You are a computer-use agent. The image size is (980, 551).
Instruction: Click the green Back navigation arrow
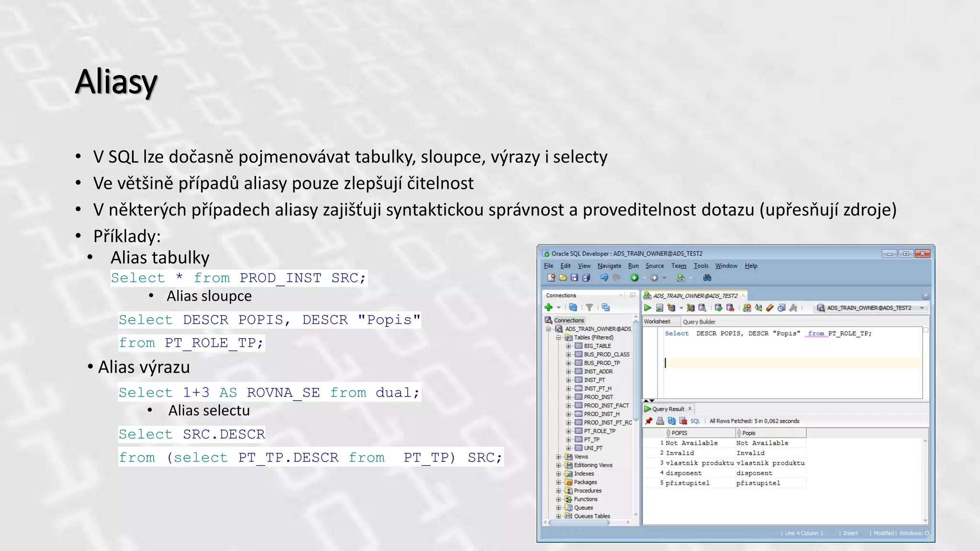[x=635, y=278]
